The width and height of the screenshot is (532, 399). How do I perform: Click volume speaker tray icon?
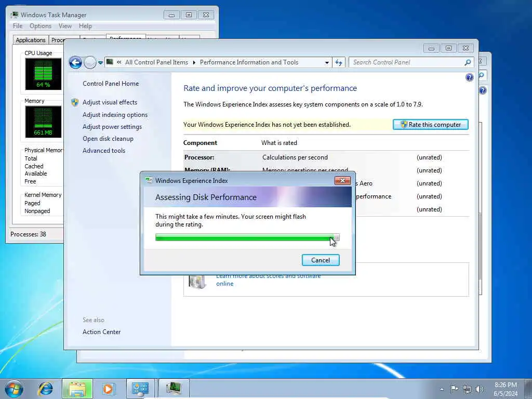[x=480, y=390]
